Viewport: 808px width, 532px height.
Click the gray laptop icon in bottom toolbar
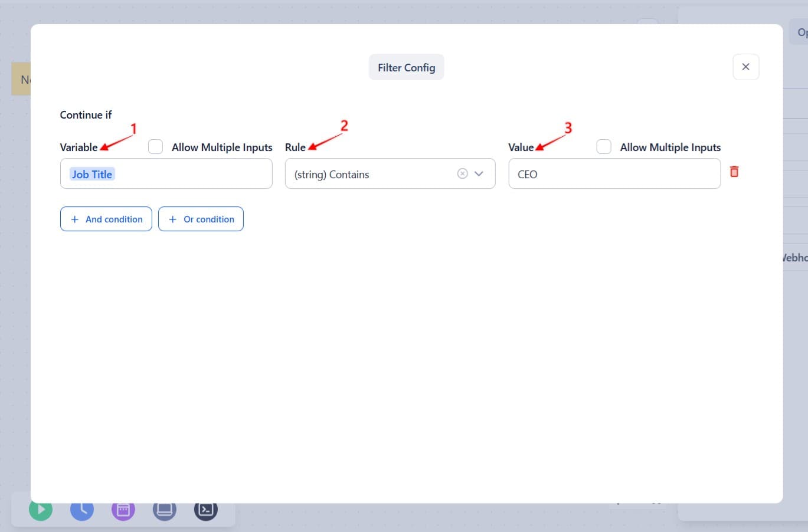[165, 510]
